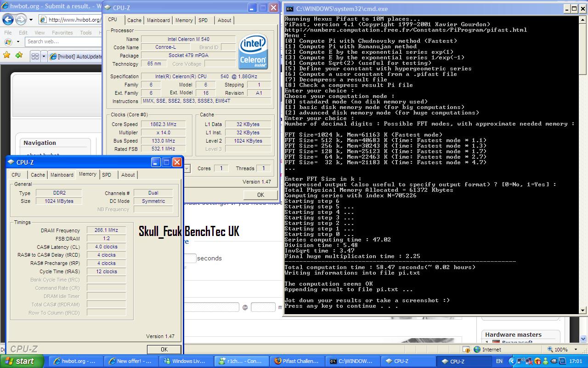Screen dimensions: 588x368
Task: Switch to SPD tab in rear CPU-Z window
Action: click(x=203, y=20)
